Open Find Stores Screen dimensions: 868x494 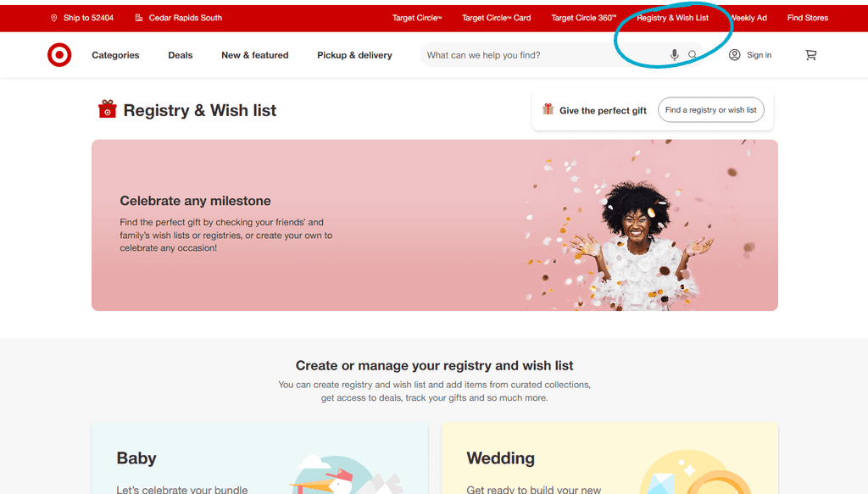click(x=807, y=17)
